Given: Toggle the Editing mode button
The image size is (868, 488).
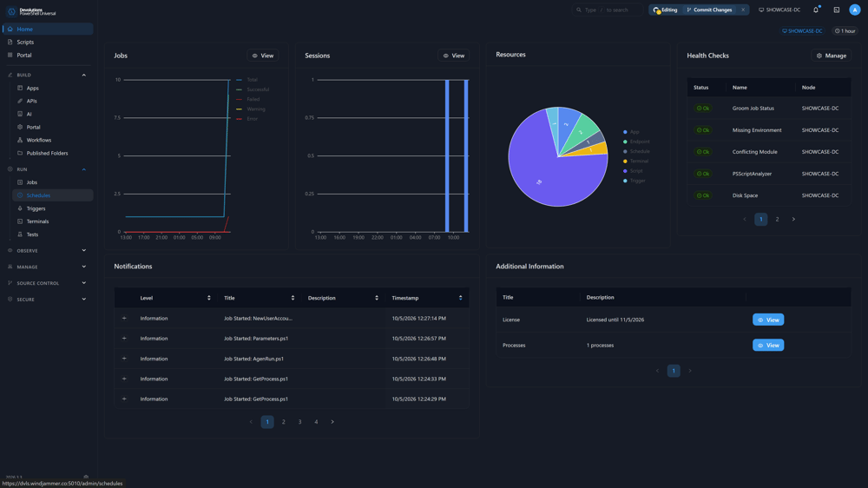Looking at the screenshot, I should pyautogui.click(x=666, y=10).
